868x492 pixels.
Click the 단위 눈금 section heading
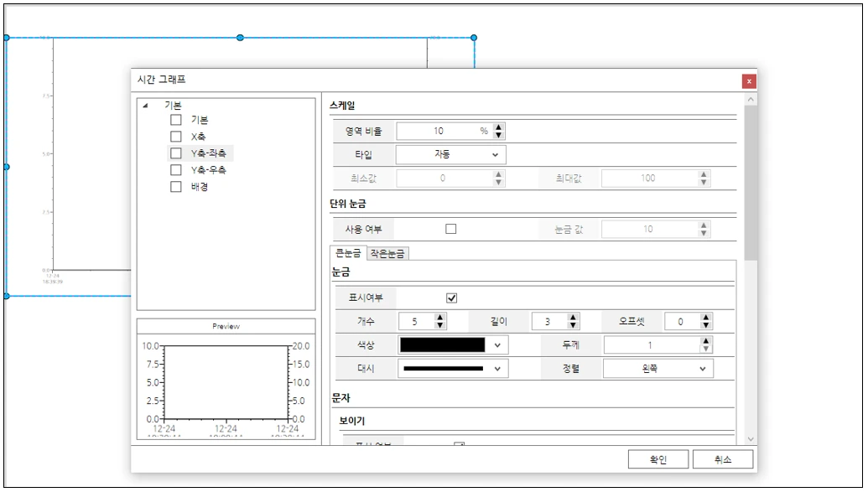[348, 204]
